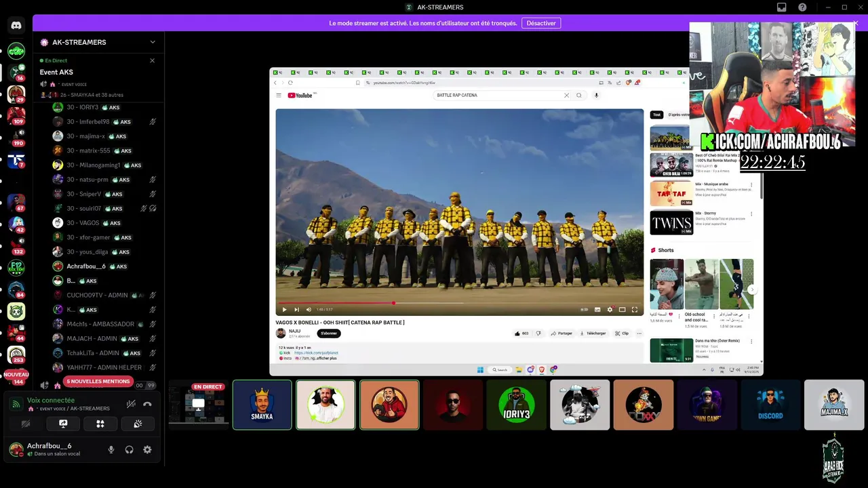This screenshot has height=488, width=868.
Task: Click Télécharger download button
Action: 593,333
